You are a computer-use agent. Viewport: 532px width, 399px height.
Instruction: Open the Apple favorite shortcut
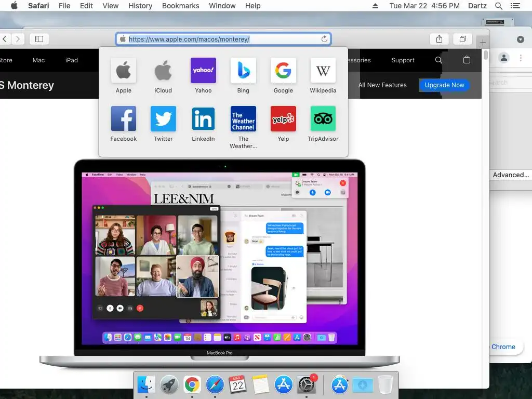124,71
